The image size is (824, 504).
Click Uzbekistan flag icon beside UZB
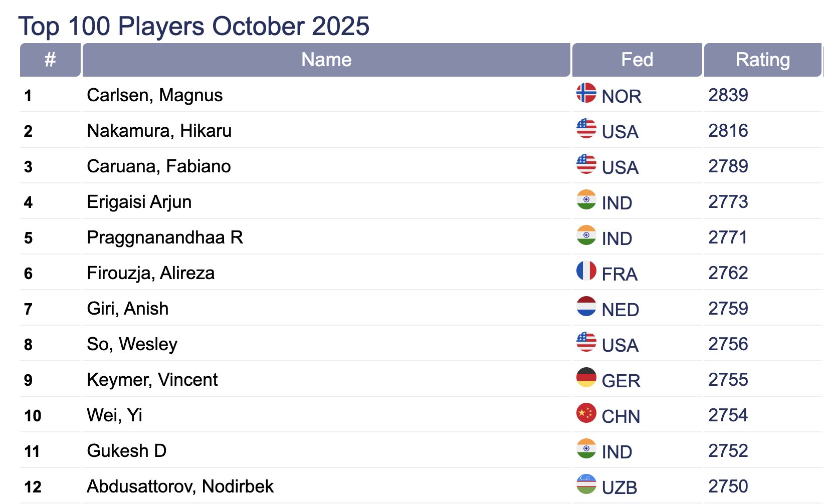point(586,484)
